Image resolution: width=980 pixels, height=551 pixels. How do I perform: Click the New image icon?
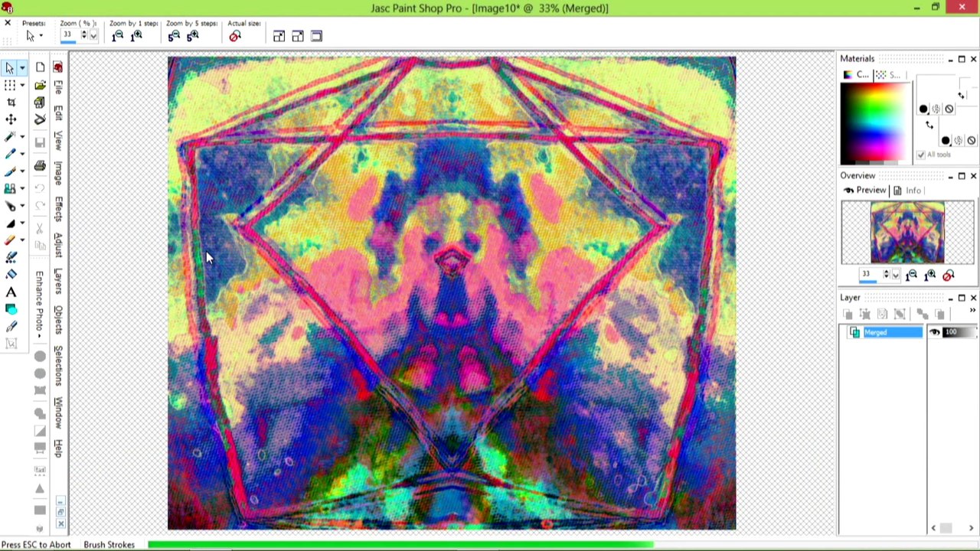point(40,67)
